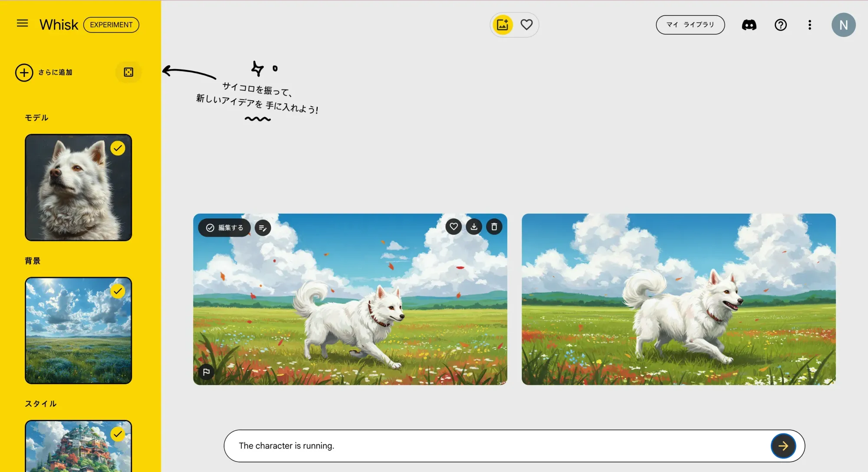Report the first image with flag icon
The width and height of the screenshot is (868, 472).
point(206,372)
